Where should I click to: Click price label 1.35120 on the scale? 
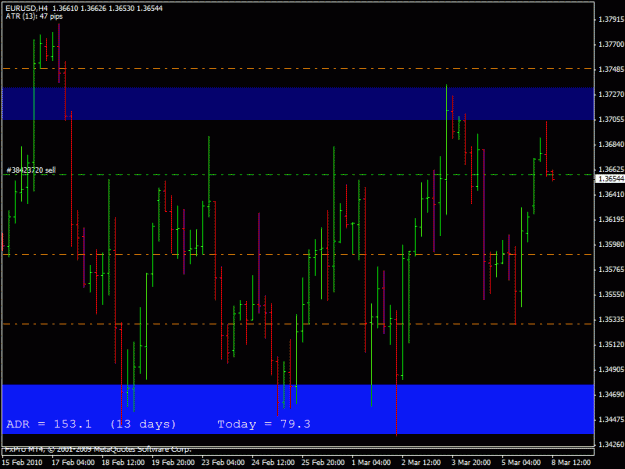pos(611,344)
